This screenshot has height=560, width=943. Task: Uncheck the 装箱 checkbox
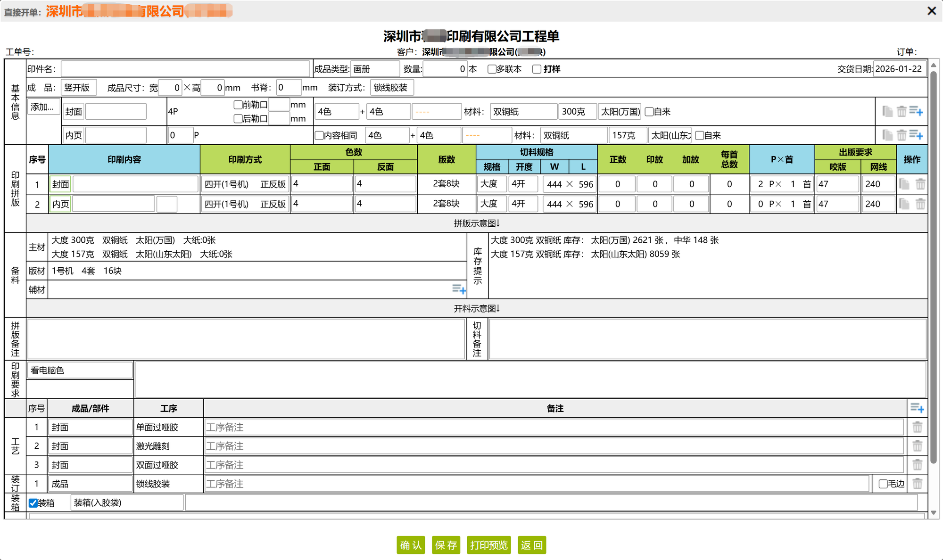point(33,503)
